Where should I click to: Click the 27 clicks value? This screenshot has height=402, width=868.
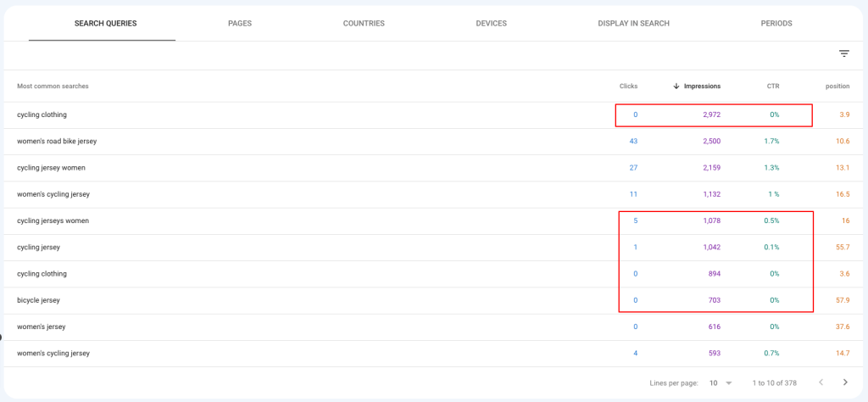click(x=633, y=168)
